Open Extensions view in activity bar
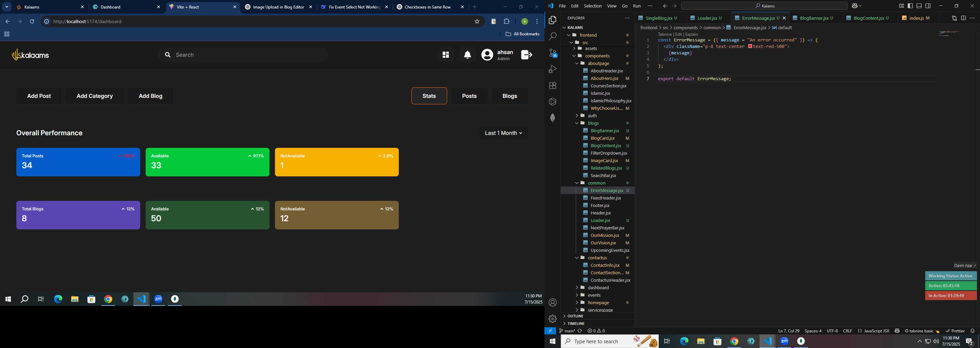The width and height of the screenshot is (980, 348). tap(552, 86)
